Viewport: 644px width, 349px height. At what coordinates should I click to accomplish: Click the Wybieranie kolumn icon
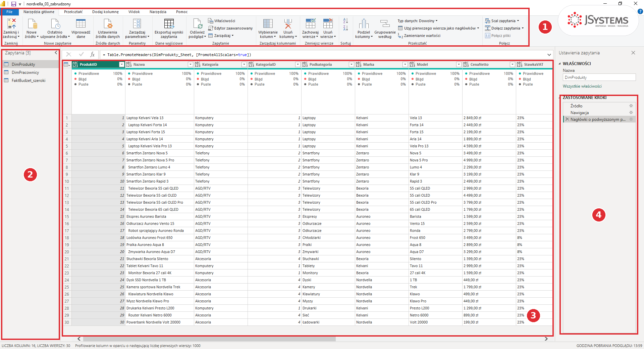[268, 23]
